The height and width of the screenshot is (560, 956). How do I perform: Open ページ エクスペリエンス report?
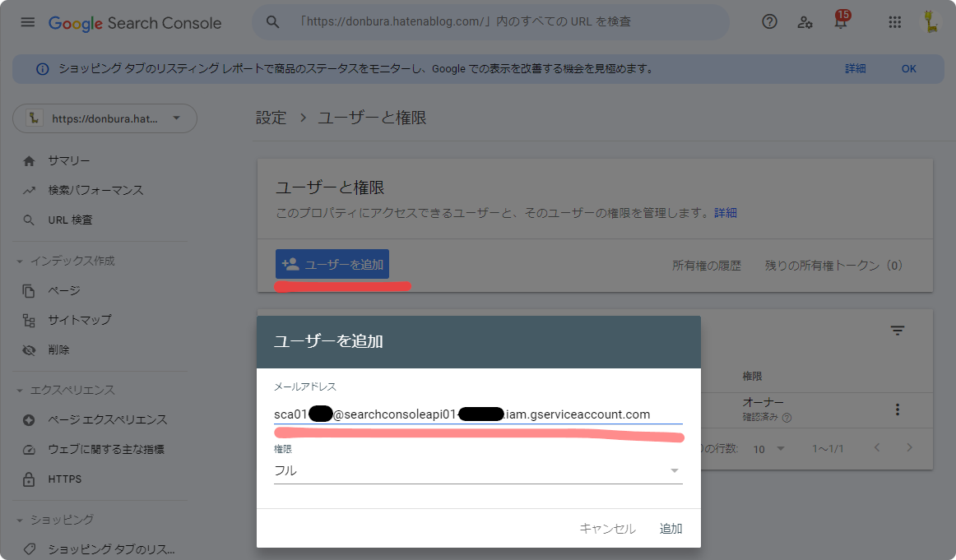click(x=107, y=420)
